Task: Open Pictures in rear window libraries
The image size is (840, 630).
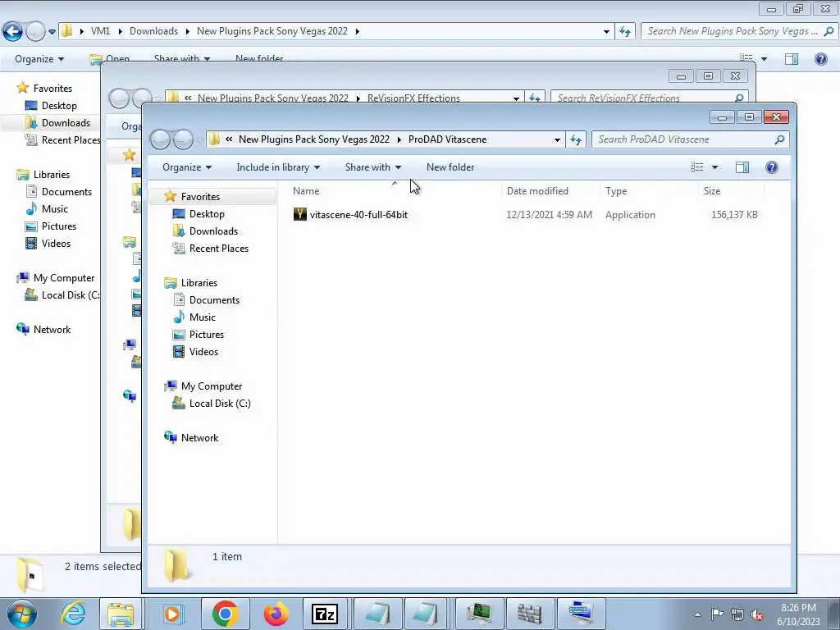Action: pos(59,226)
